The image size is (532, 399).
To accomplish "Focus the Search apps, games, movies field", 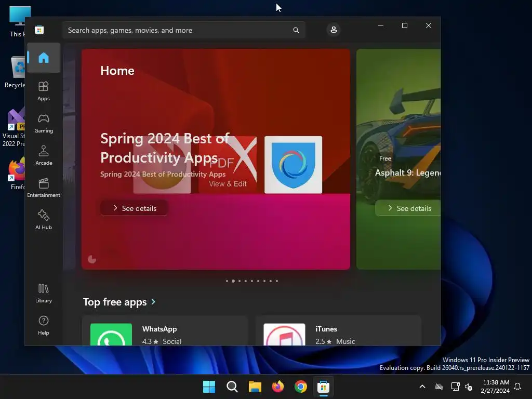I will [x=183, y=30].
